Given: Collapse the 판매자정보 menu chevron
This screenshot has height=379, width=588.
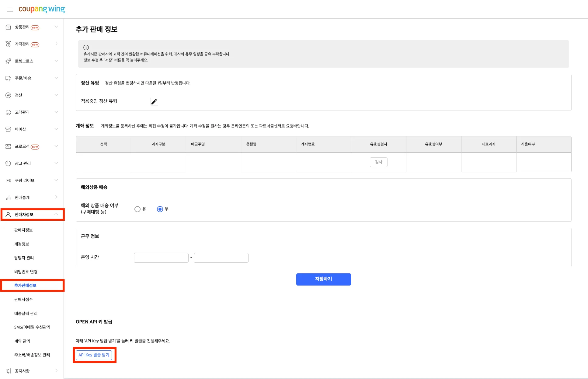Looking at the screenshot, I should pos(56,214).
